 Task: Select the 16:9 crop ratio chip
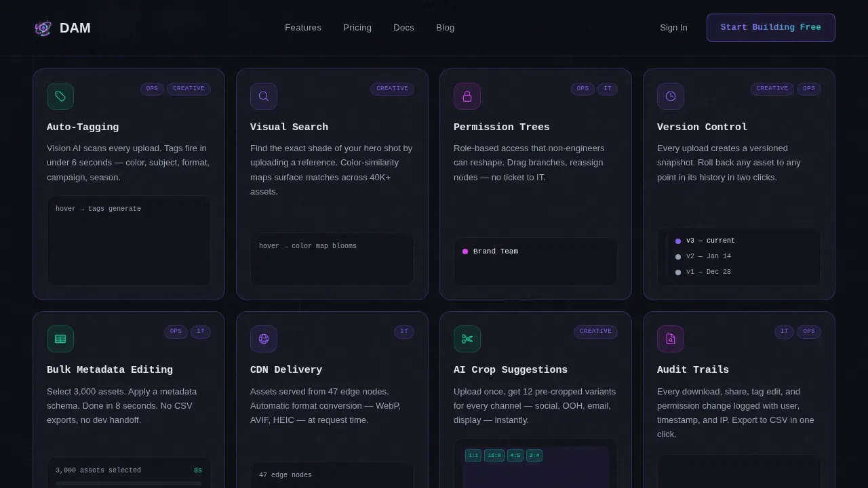494,455
